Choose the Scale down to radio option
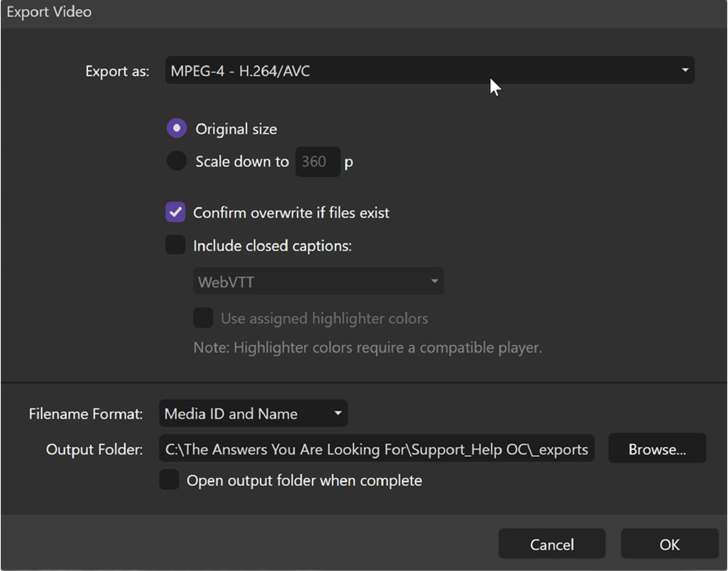The width and height of the screenshot is (728, 571). tap(176, 161)
